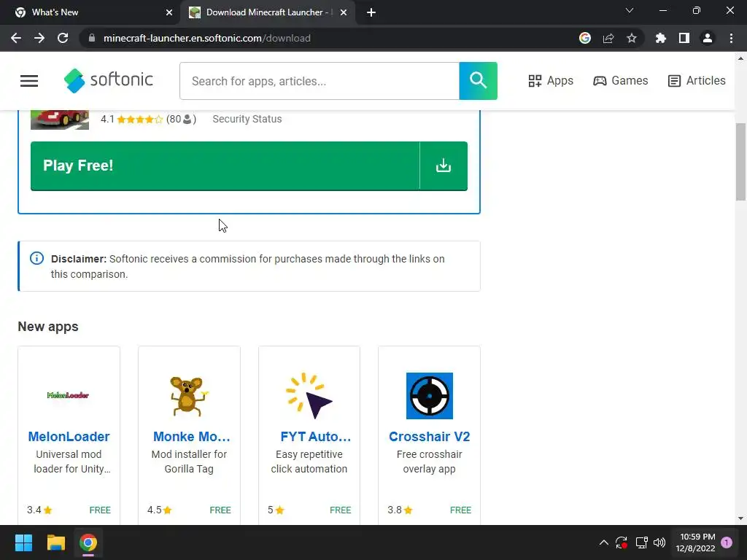The height and width of the screenshot is (560, 747).
Task: Open the Games navigation item
Action: click(620, 81)
